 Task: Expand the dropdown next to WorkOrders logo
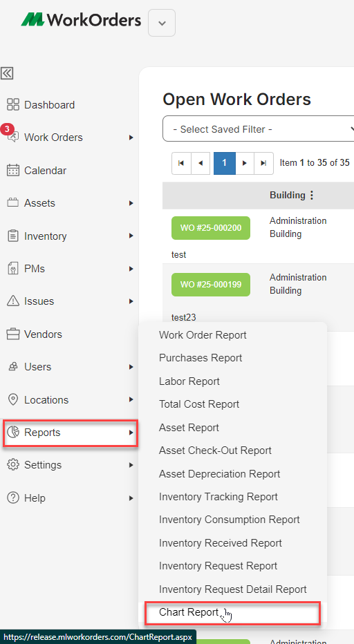click(x=162, y=23)
